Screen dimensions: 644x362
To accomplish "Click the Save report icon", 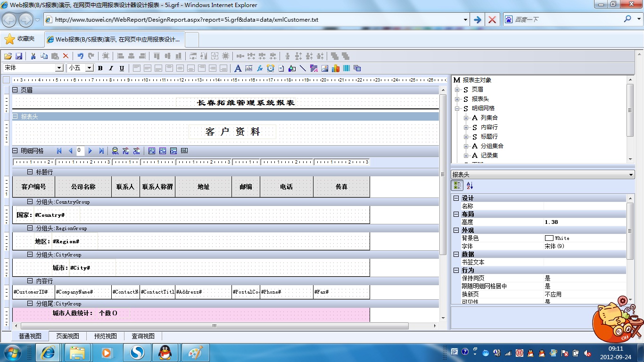I will [x=19, y=56].
